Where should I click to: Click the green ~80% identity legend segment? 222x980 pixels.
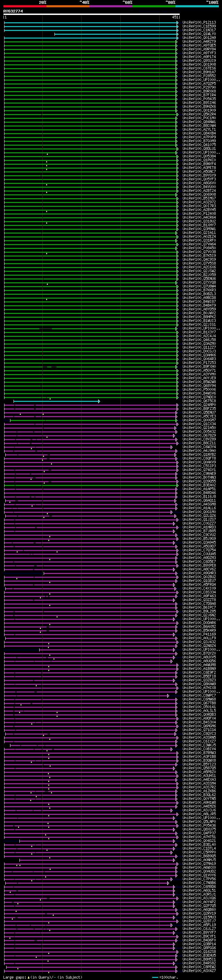154,6
